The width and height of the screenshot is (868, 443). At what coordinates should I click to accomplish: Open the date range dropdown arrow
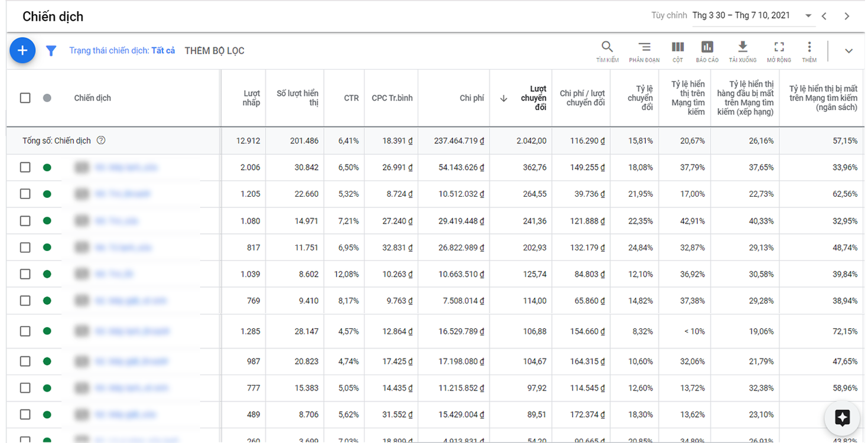tap(808, 16)
